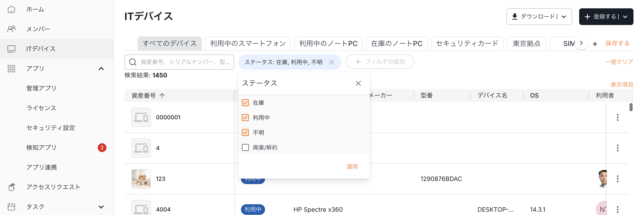Click the Access Request hand icon
The image size is (644, 215).
[11, 187]
